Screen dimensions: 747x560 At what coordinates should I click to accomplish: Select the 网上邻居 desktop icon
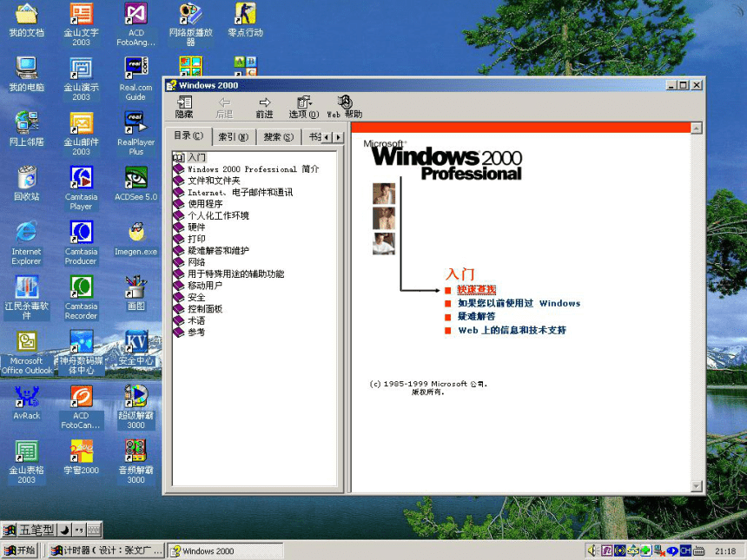[27, 129]
